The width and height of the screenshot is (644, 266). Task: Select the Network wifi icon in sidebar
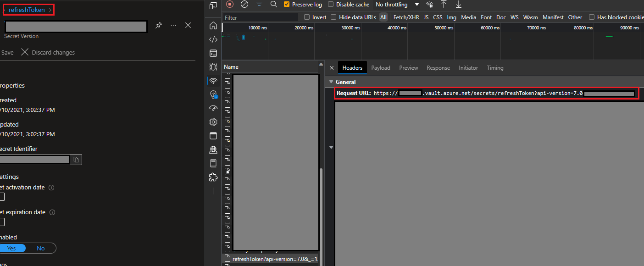[213, 81]
